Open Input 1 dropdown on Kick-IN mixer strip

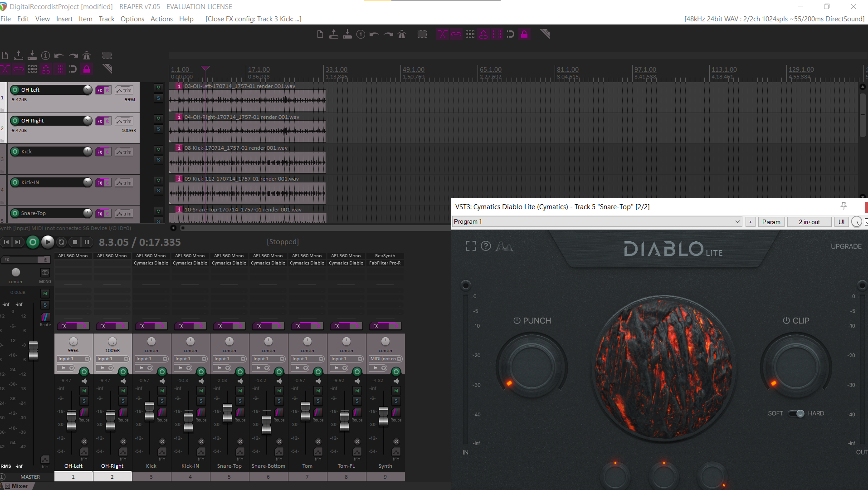point(190,359)
